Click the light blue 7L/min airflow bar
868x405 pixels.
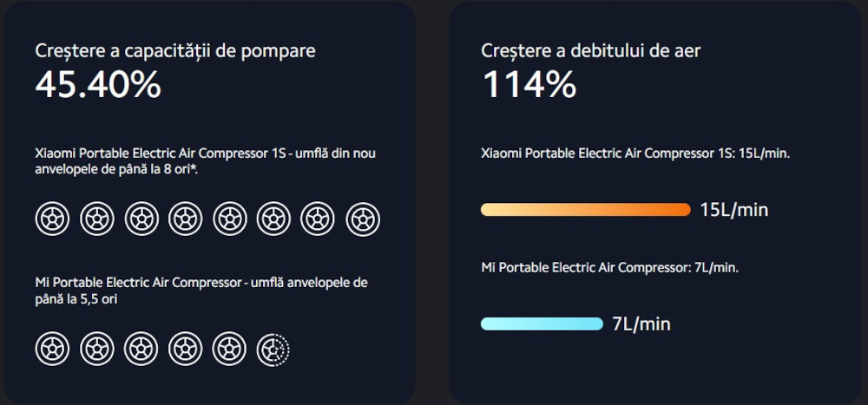tap(542, 323)
